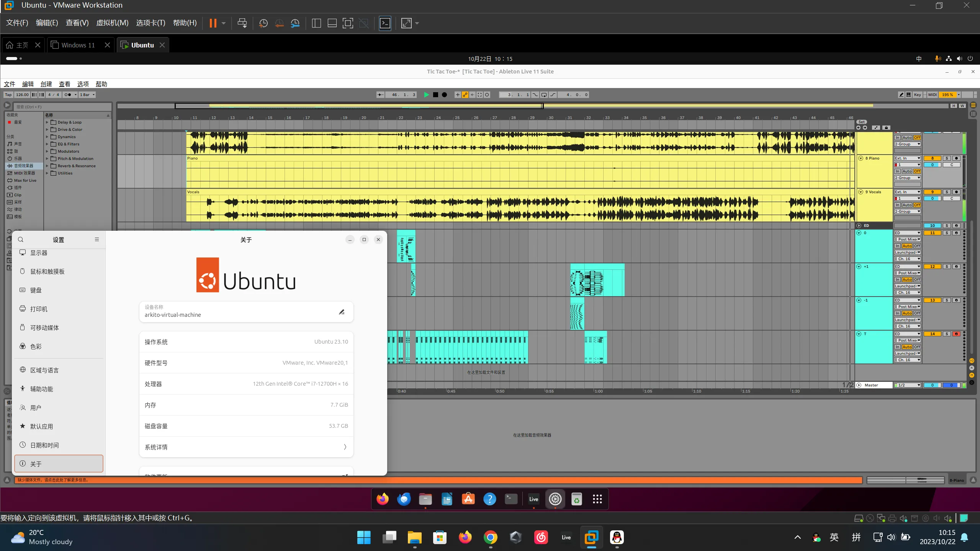The width and height of the screenshot is (980, 551).
Task: Open Firefox in Ubuntu dock
Action: click(382, 499)
